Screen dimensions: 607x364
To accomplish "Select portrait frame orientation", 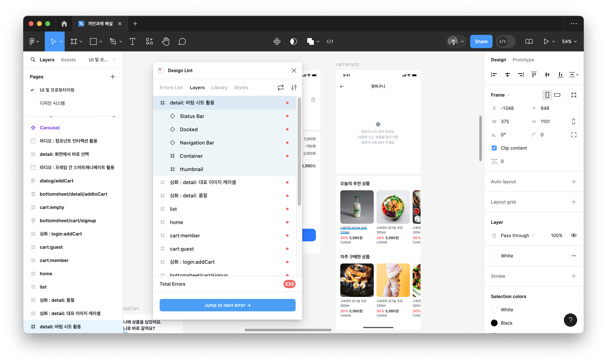I will (547, 95).
